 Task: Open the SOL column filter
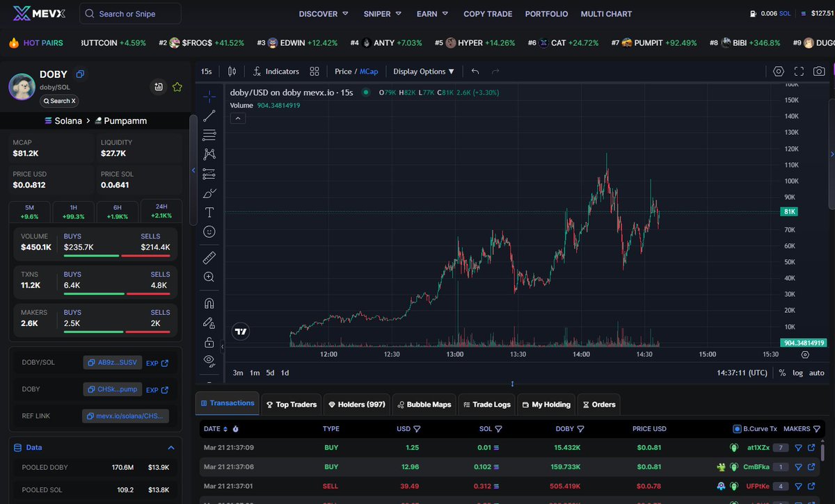click(x=498, y=429)
